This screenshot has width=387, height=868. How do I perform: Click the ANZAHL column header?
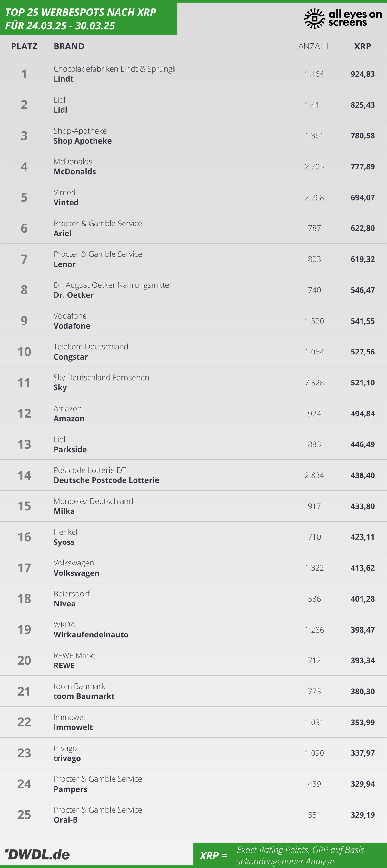click(x=314, y=46)
